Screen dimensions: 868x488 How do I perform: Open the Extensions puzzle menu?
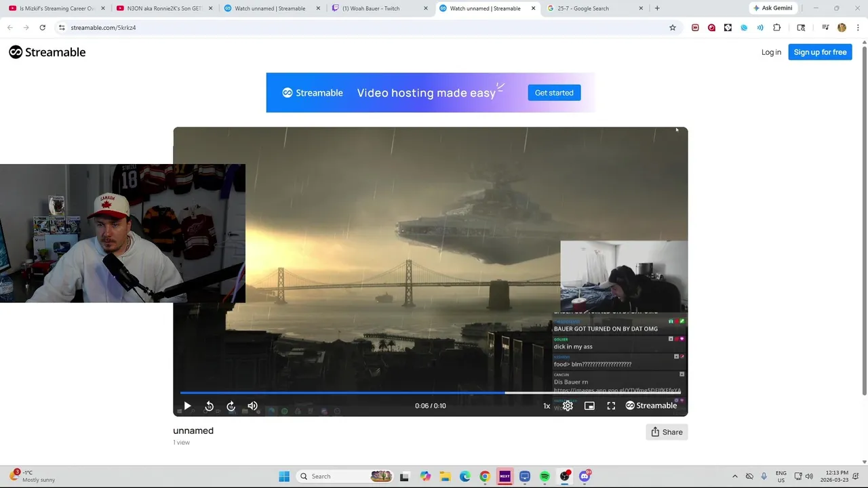click(x=777, y=28)
